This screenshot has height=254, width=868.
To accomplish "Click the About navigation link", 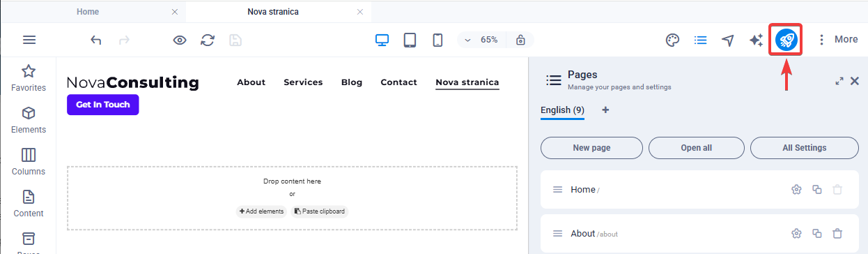I will coord(251,82).
